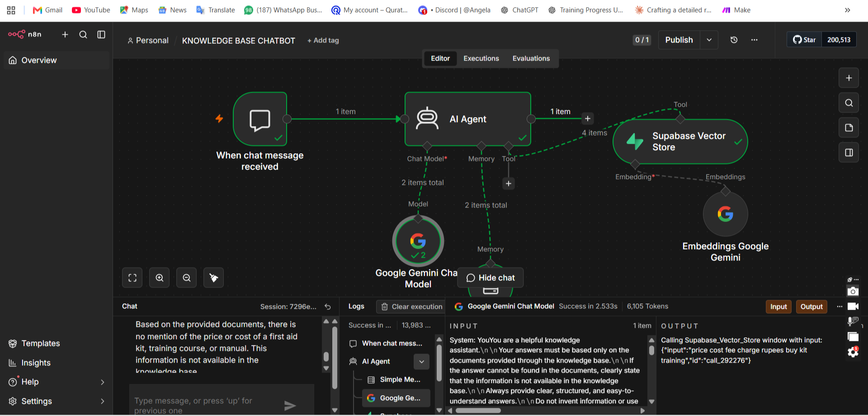Zoom out on the canvas
This screenshot has height=416, width=868.
(186, 278)
